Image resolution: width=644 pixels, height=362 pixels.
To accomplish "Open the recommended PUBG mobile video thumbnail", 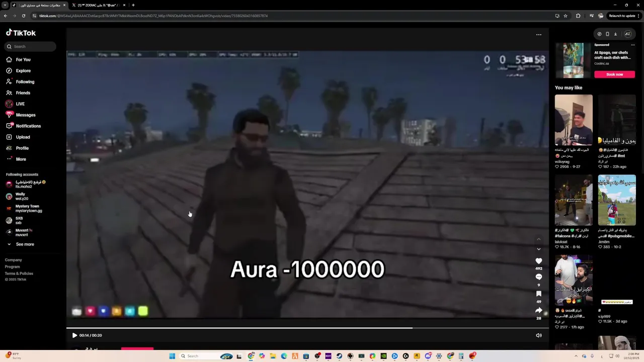I will (617, 200).
